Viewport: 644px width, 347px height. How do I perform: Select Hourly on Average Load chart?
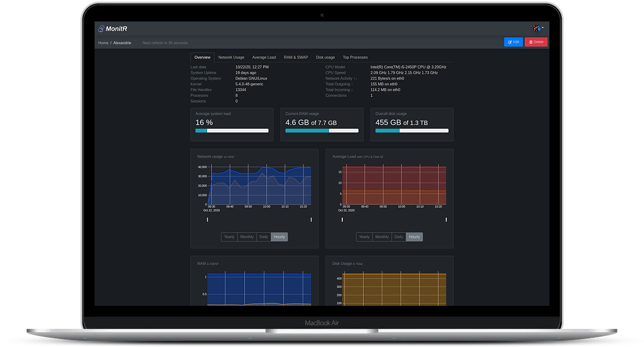414,237
